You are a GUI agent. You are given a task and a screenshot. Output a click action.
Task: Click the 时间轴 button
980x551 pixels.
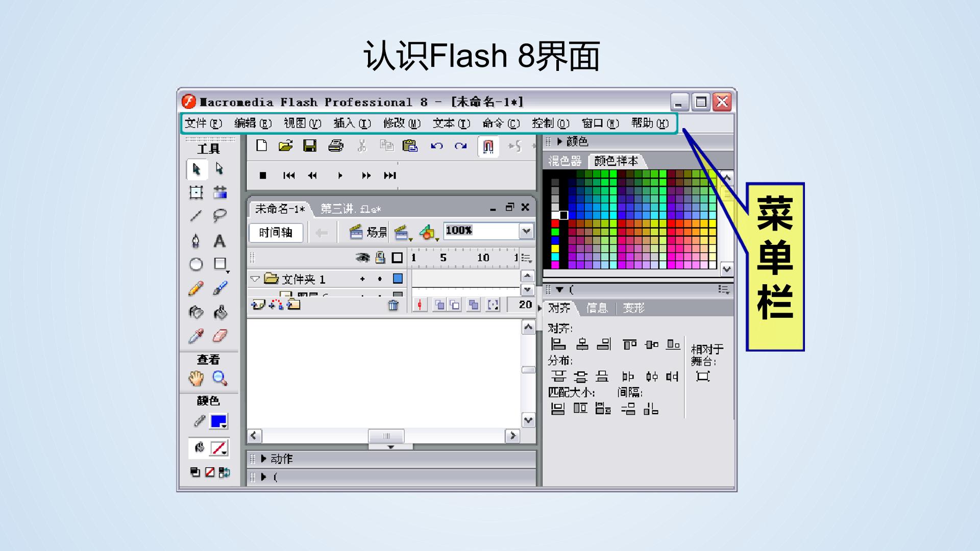tap(276, 233)
